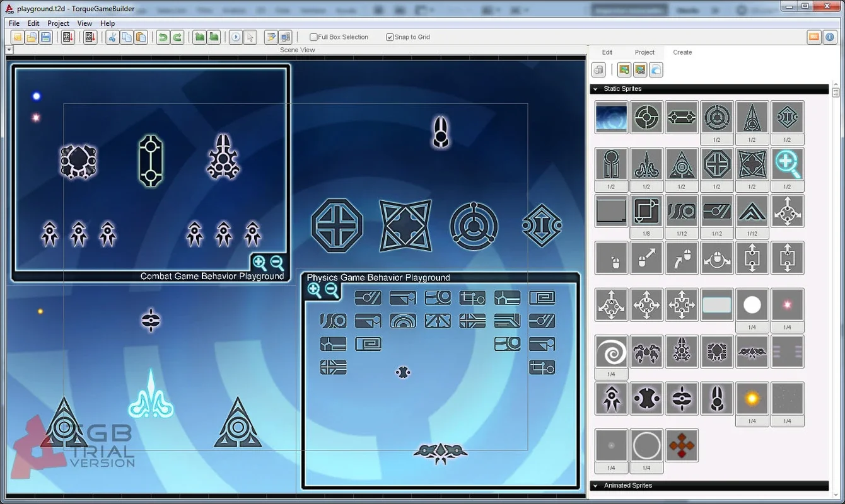Click the Open folder toolbar icon
This screenshot has height=504, width=845.
click(x=32, y=37)
